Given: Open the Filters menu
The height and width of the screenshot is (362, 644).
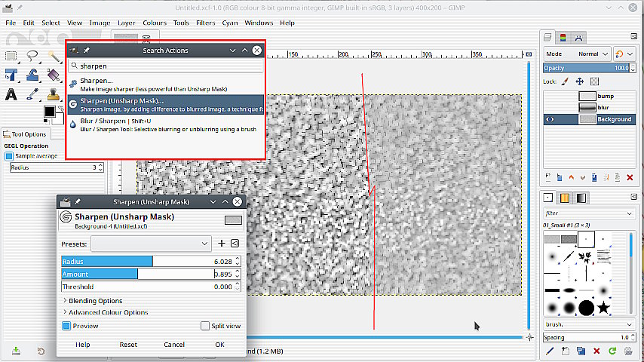Looking at the screenshot, I should [205, 23].
